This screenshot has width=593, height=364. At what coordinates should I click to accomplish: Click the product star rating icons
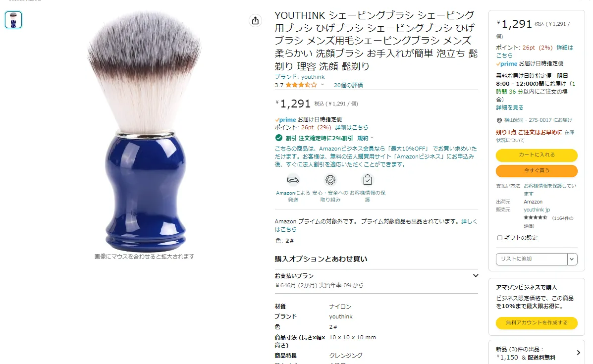pos(301,85)
